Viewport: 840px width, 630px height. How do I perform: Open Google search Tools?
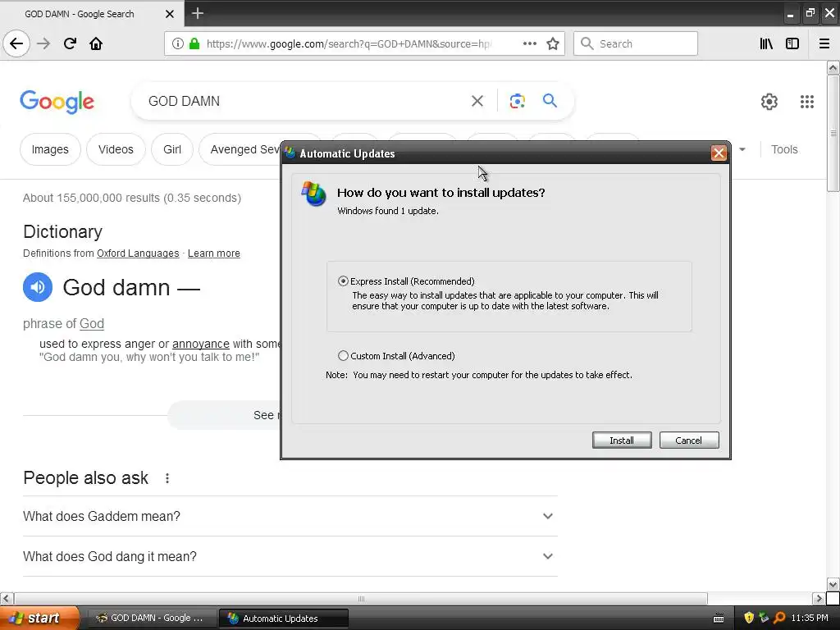point(784,149)
